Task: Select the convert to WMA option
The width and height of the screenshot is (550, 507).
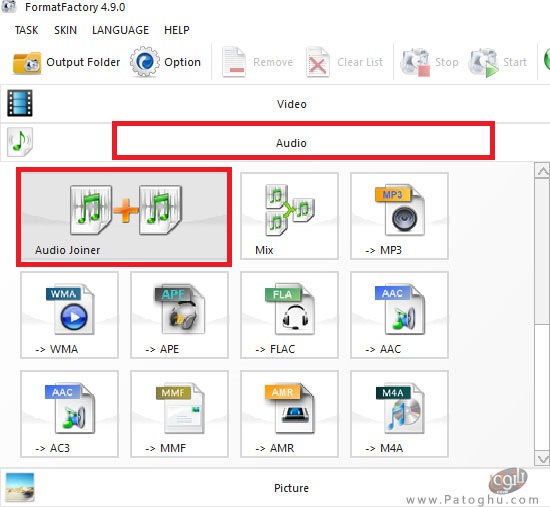Action: tap(69, 315)
